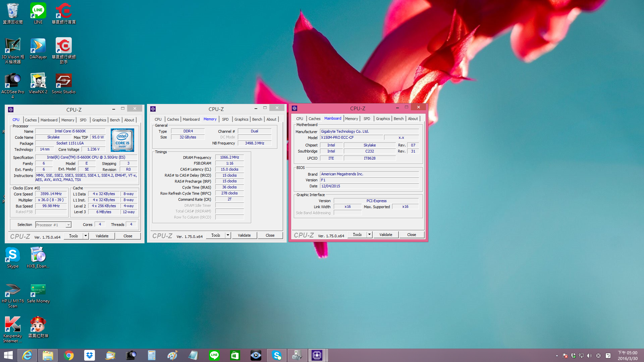Screen dimensions: 644x362
Task: Click Close button in Mainboard window
Action: point(412,235)
